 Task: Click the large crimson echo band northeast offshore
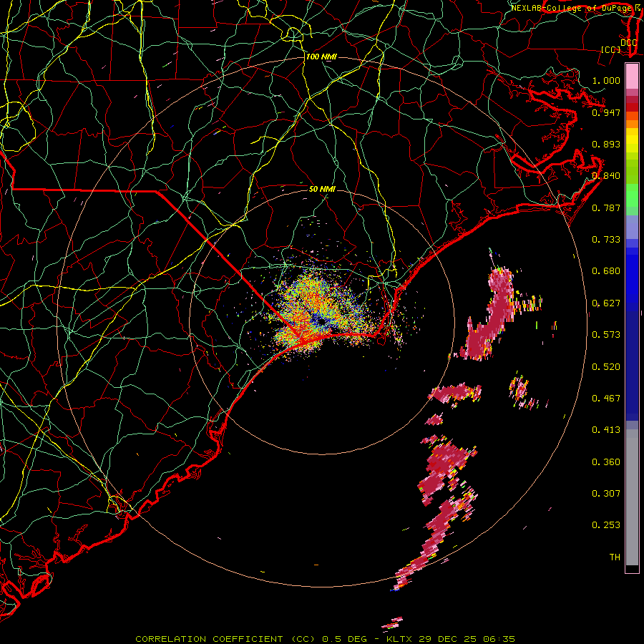click(489, 316)
